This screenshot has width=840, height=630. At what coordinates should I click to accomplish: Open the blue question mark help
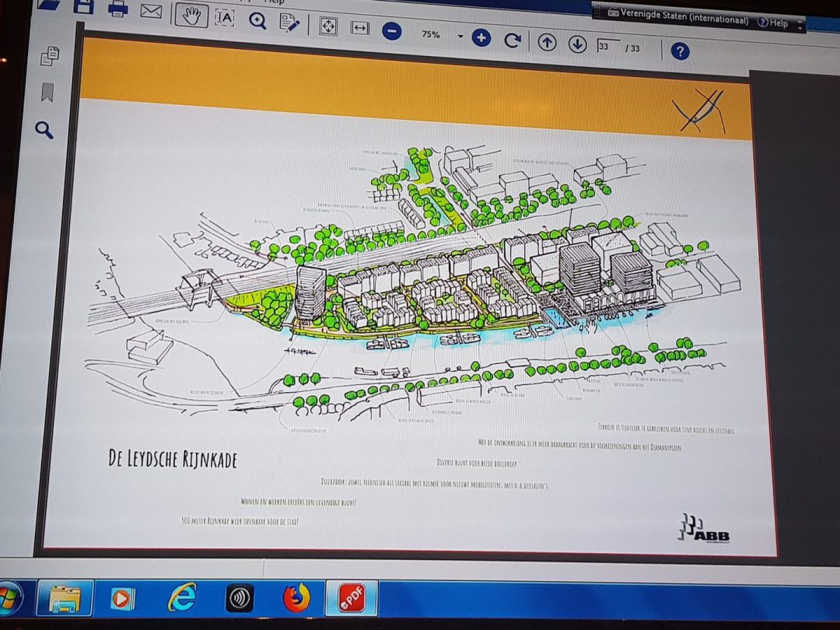tap(680, 51)
